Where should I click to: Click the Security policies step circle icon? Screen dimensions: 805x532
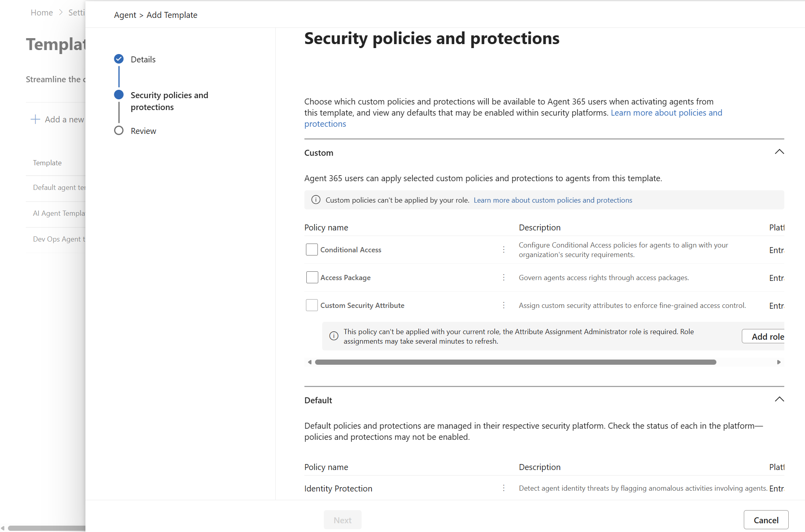(x=119, y=95)
